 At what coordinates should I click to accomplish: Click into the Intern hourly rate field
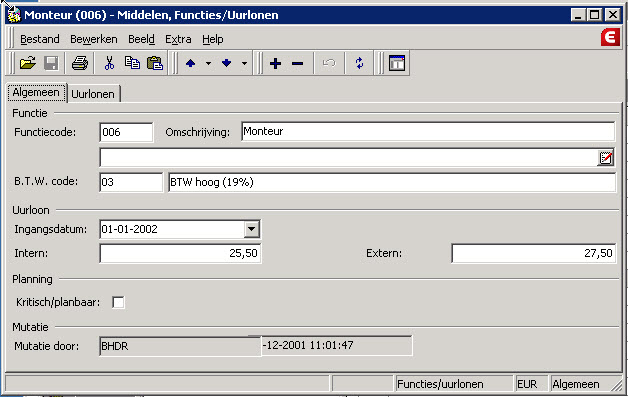point(180,253)
